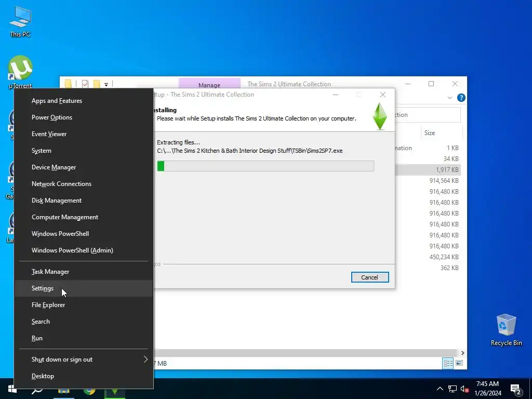The image size is (532, 399).
Task: Cancel the Sims 2 installation
Action: click(370, 277)
